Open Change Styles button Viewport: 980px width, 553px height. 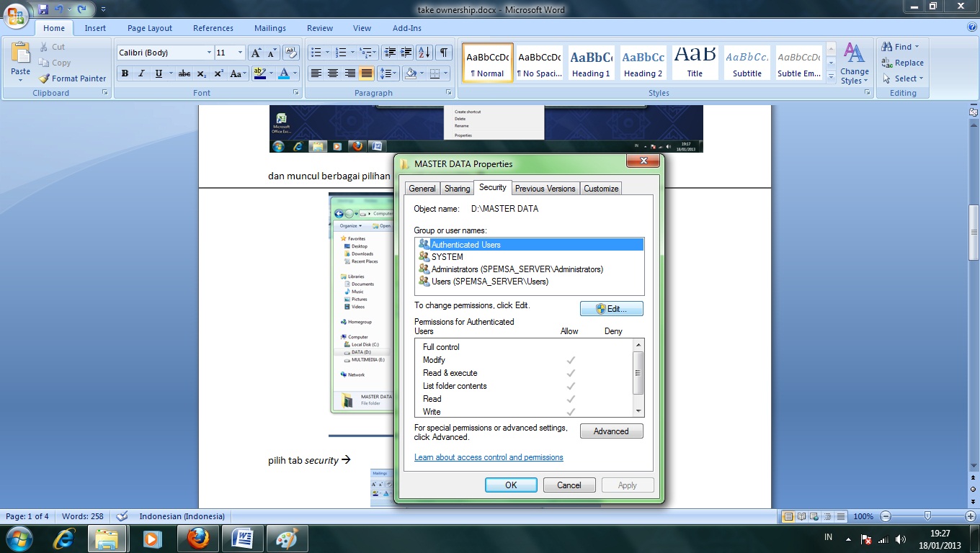click(855, 63)
